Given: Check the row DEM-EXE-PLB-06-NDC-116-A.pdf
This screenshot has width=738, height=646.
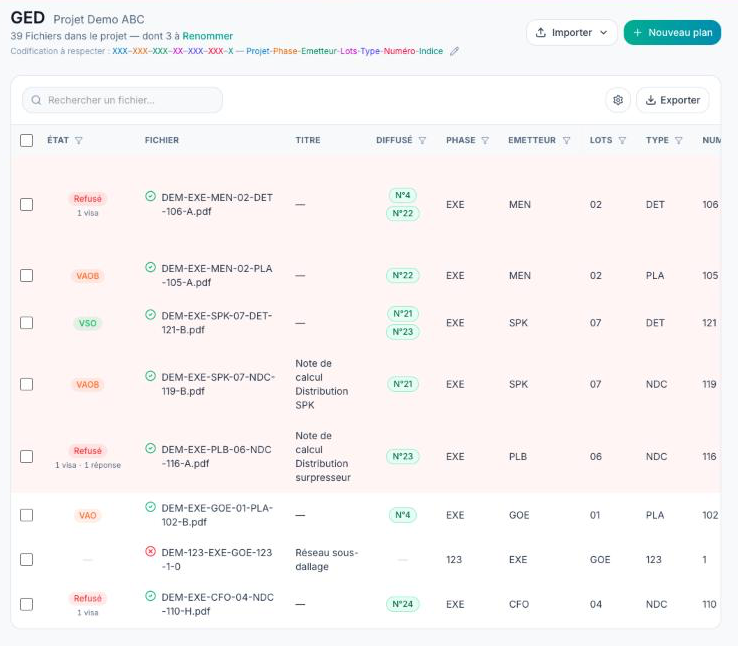Looking at the screenshot, I should pos(26,456).
